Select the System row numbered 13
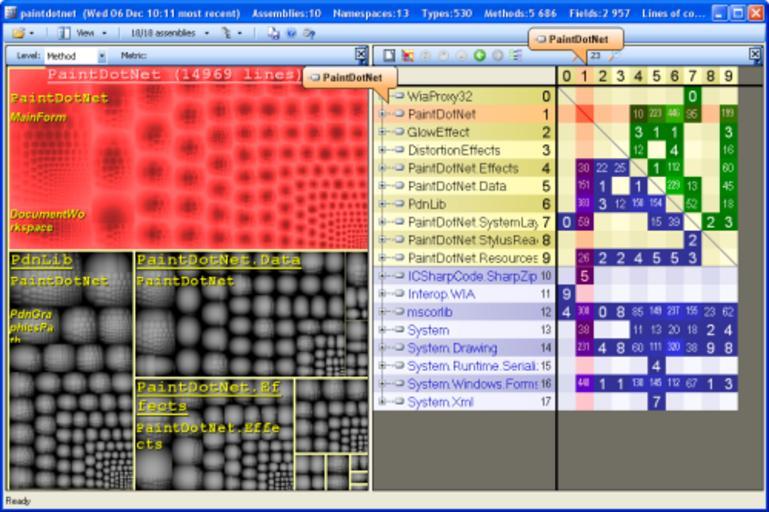Image resolution: width=769 pixels, height=512 pixels. [x=464, y=330]
